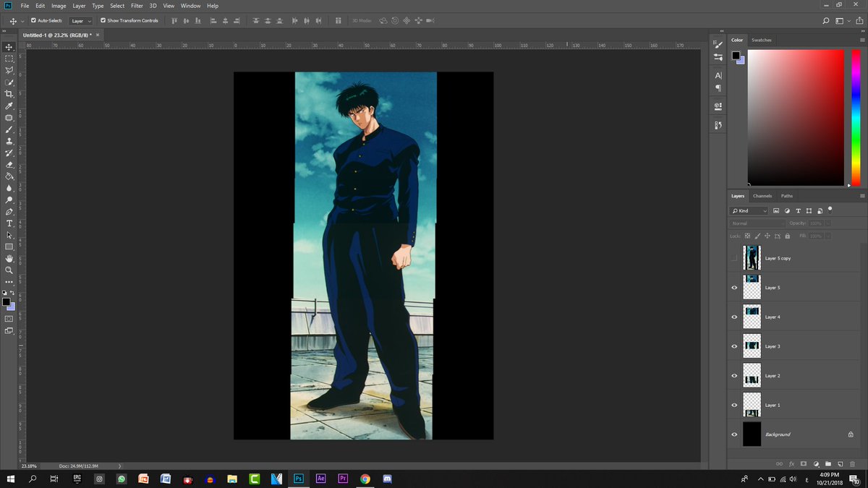Close the Untitled-1 document tab
This screenshot has width=868, height=488.
98,35
